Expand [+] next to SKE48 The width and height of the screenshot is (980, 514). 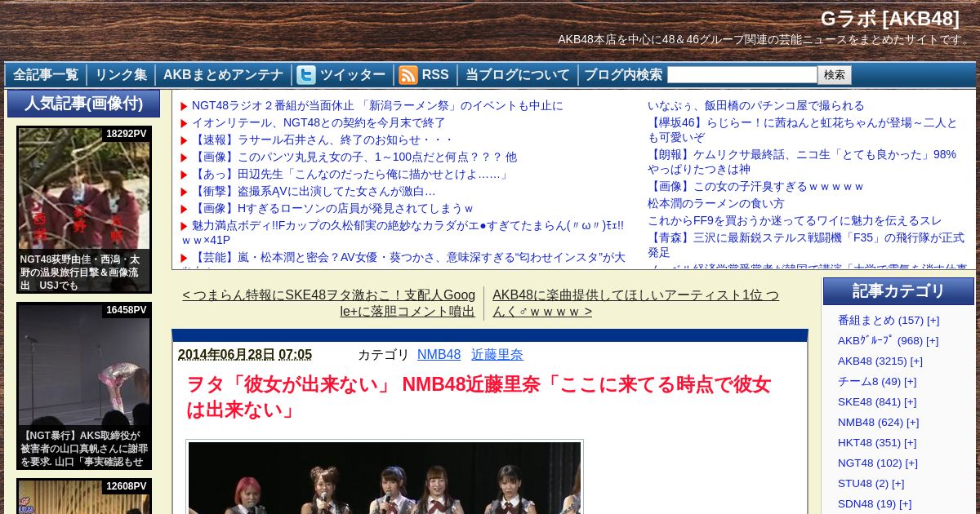910,401
